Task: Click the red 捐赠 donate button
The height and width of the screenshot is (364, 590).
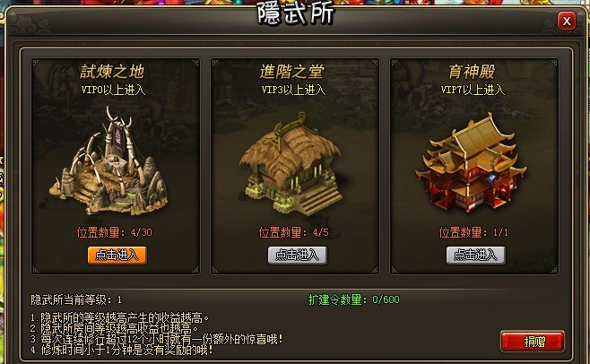Action: tap(533, 342)
